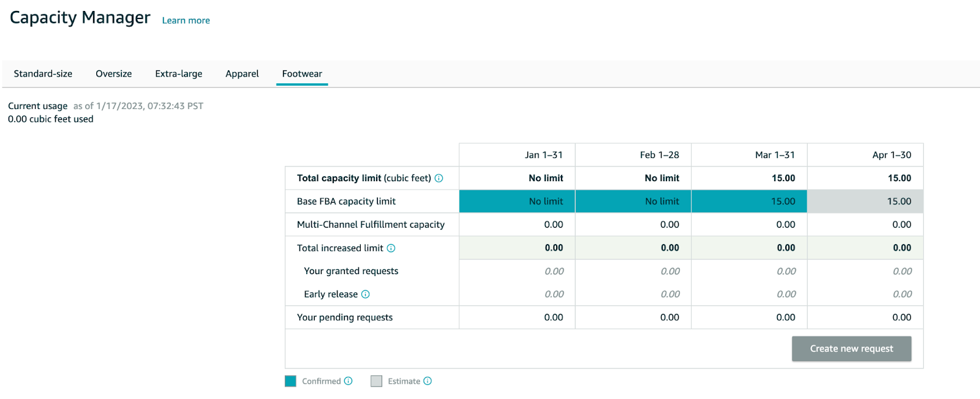View the Estimate legend info icon

pyautogui.click(x=428, y=381)
